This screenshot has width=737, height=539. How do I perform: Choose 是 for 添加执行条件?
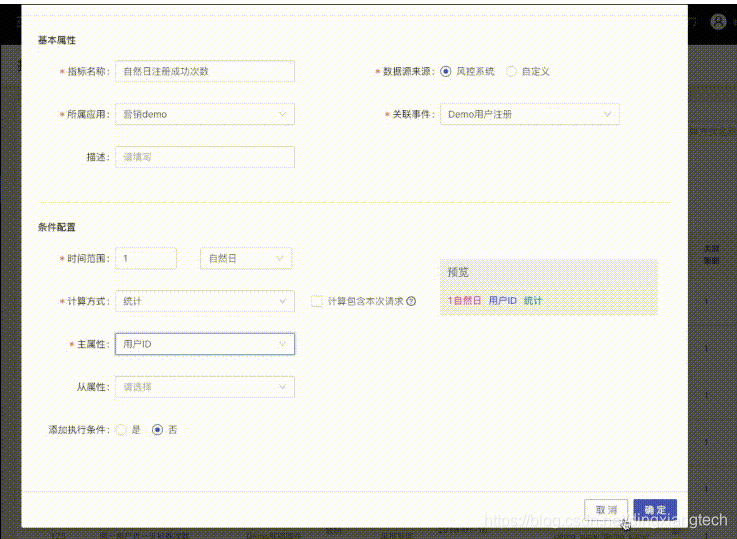(121, 430)
